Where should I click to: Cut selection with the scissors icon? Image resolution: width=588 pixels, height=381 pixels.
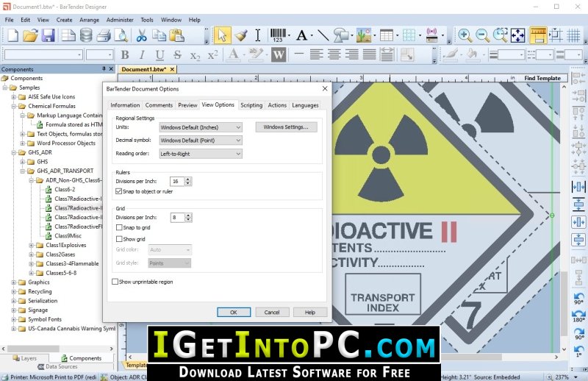point(141,35)
